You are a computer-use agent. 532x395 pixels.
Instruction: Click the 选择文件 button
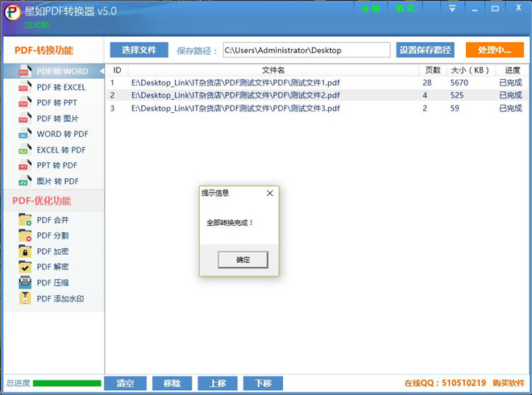point(139,50)
